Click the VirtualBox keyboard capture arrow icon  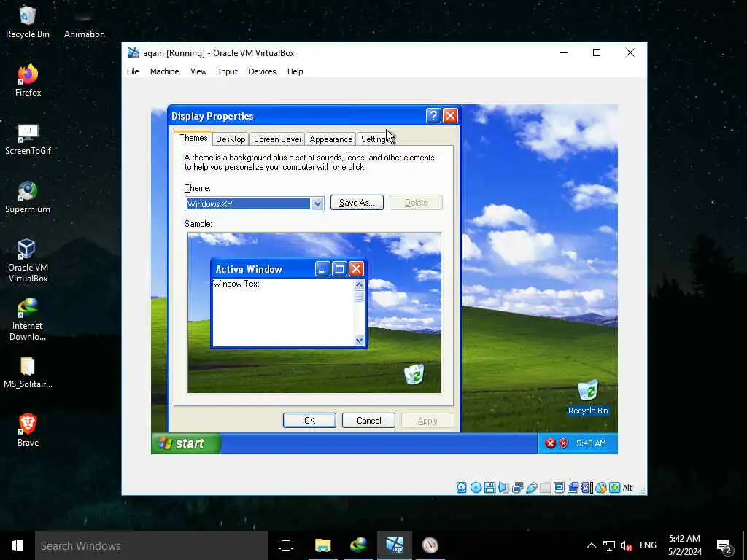pos(614,488)
